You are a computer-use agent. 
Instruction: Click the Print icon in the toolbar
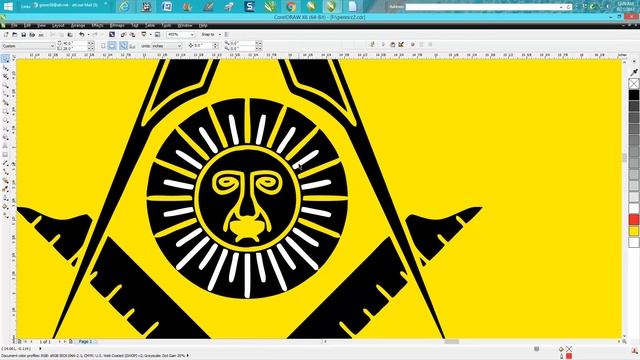[x=32, y=35]
